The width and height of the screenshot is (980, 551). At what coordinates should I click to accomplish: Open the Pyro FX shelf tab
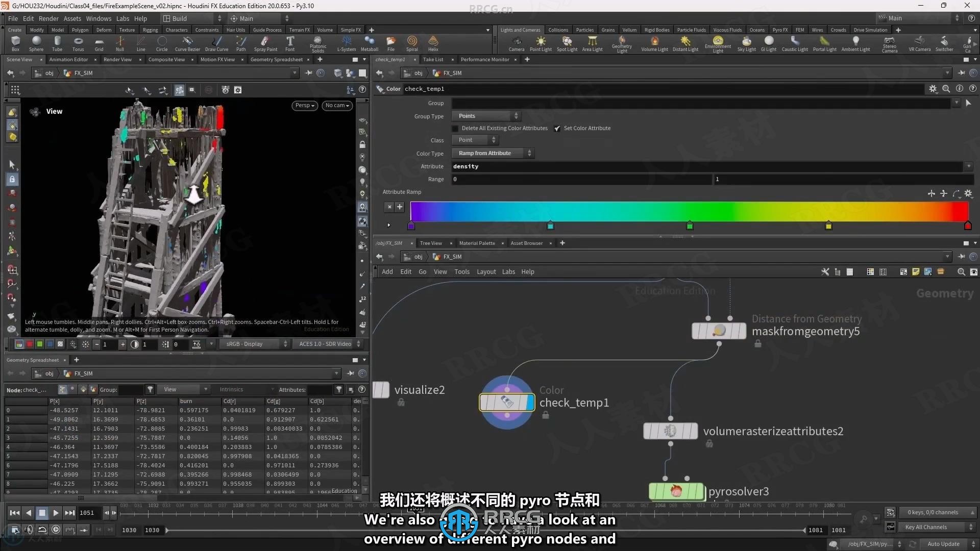780,30
